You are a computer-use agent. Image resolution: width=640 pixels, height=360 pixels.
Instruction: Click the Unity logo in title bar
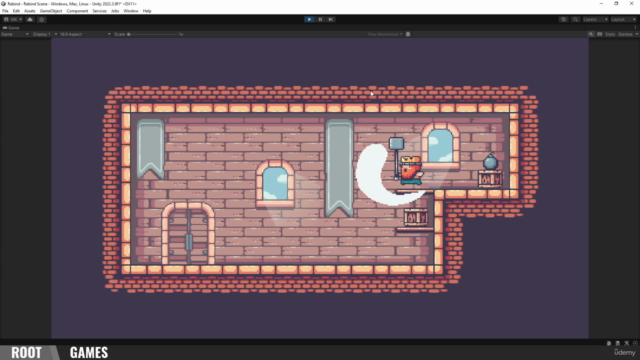pyautogui.click(x=3, y=4)
